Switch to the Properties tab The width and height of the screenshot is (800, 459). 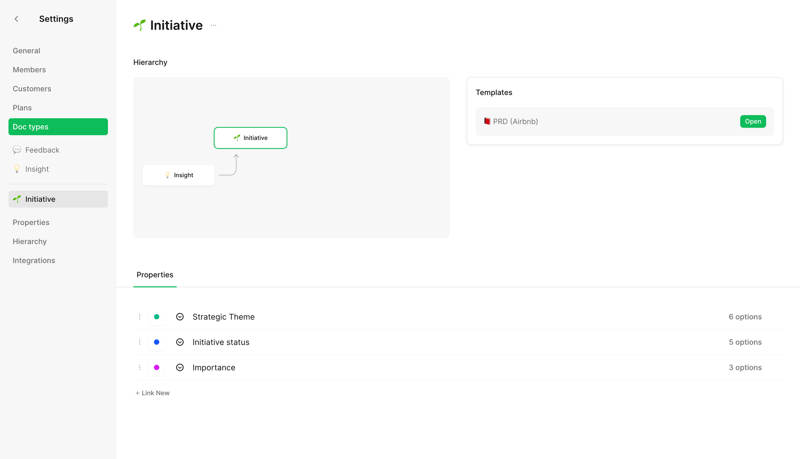click(x=155, y=275)
